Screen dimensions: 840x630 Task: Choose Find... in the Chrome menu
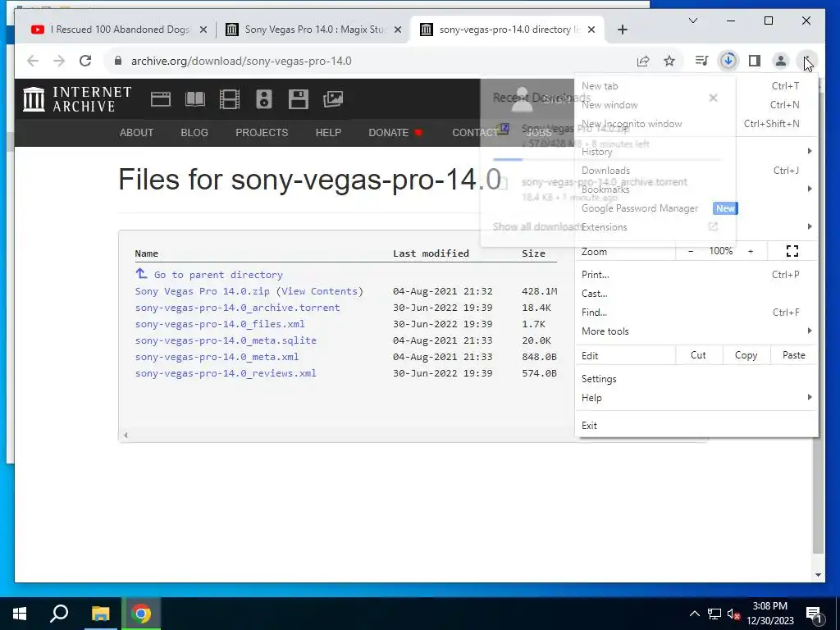696,313
